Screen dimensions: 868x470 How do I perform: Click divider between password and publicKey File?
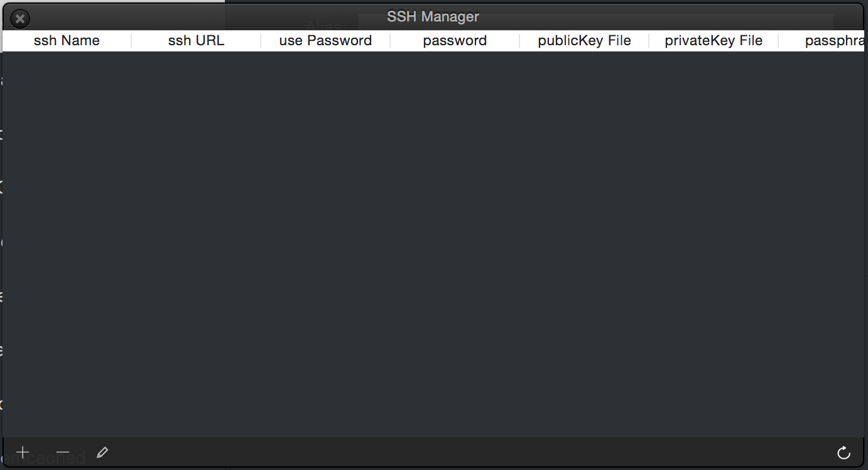tap(519, 41)
